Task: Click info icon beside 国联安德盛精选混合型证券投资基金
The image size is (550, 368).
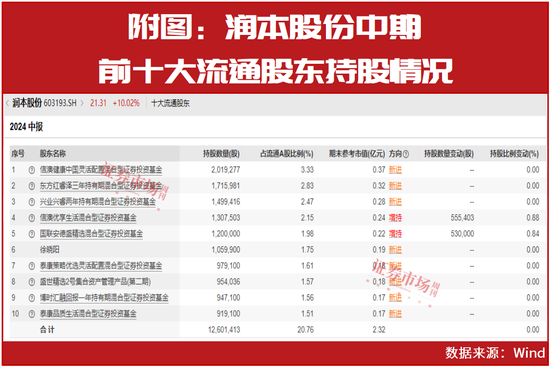Action: tap(32, 234)
